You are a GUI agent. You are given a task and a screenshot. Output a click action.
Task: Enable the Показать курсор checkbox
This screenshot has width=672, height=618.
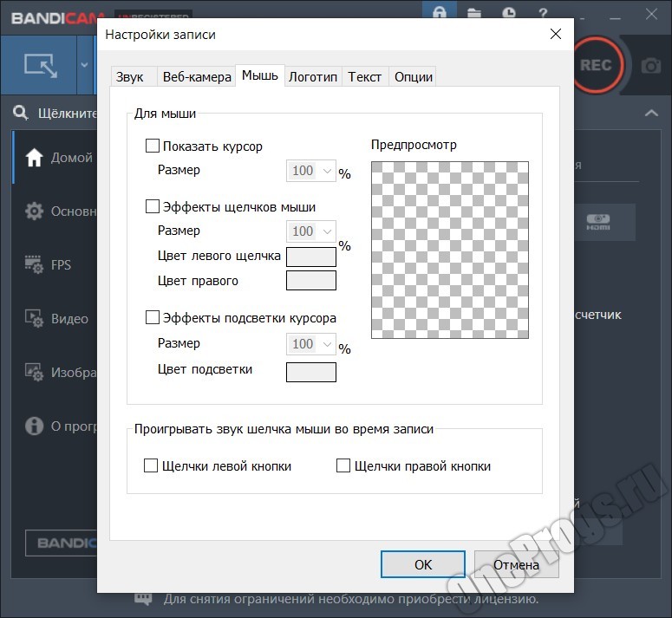pos(153,146)
